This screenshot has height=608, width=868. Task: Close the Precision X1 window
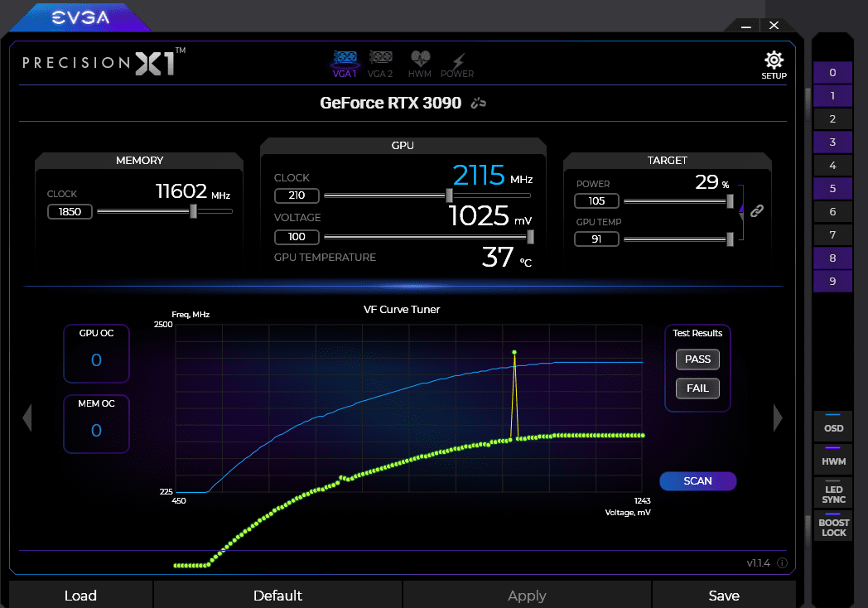(774, 26)
